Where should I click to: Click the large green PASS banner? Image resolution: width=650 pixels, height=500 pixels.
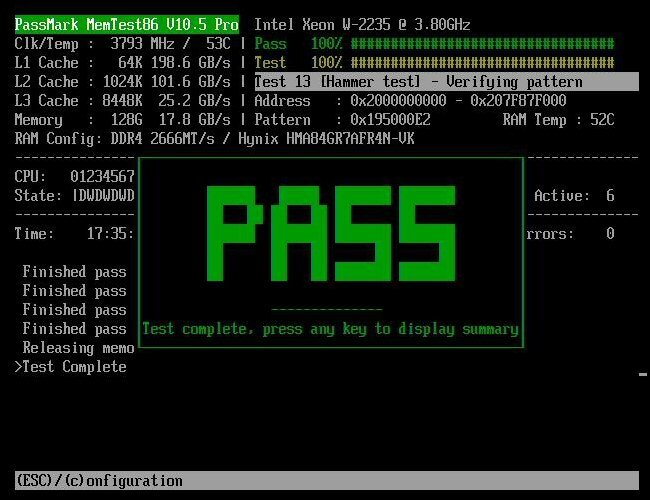coord(331,233)
